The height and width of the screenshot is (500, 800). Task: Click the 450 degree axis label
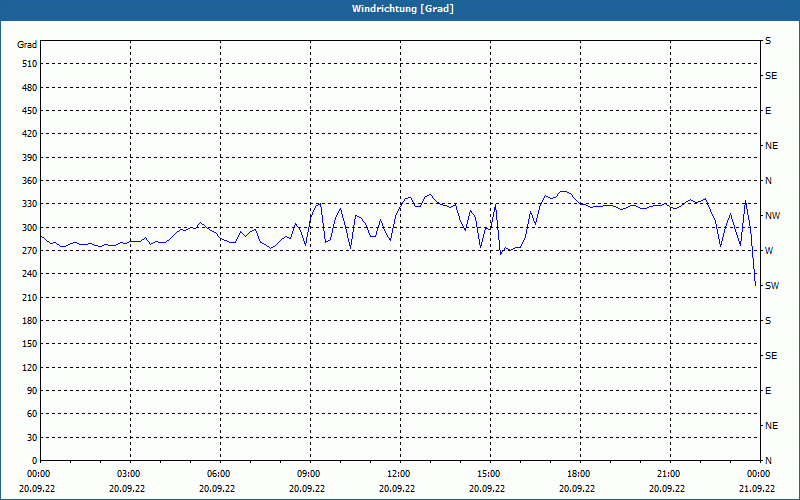pos(29,111)
